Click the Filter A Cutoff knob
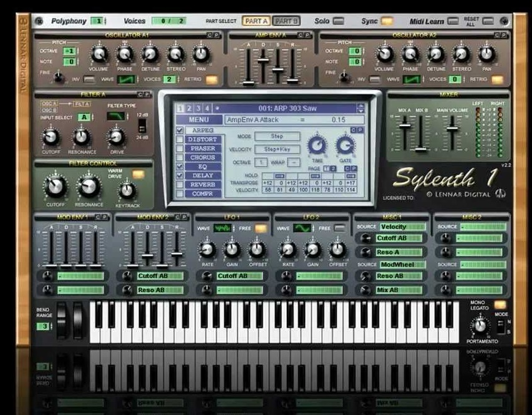Screen dimensions: 532x415 point(51,137)
